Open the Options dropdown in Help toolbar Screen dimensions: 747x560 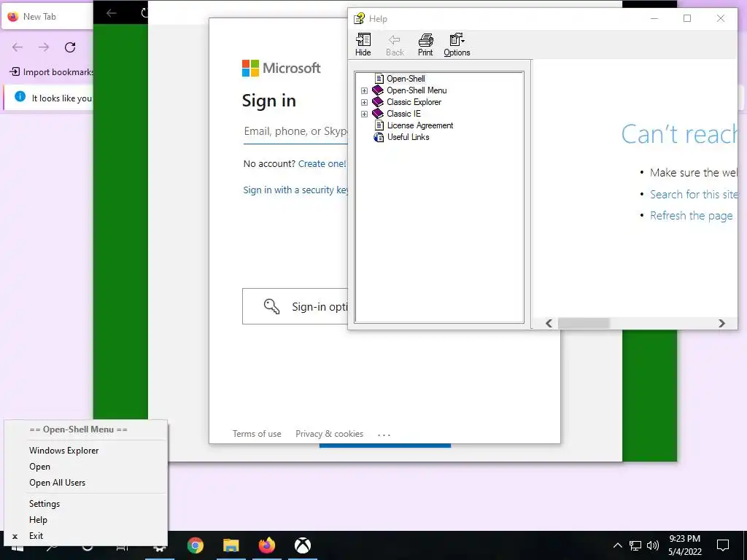pyautogui.click(x=457, y=44)
